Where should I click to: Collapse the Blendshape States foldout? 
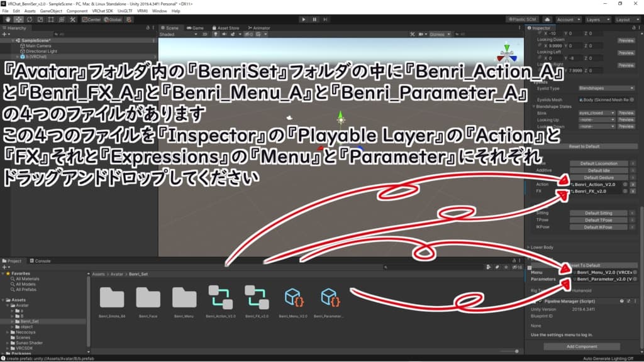(x=533, y=106)
